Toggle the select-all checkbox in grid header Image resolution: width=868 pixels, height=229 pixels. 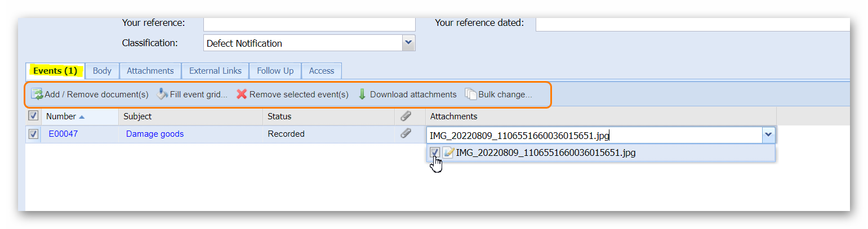click(x=33, y=116)
